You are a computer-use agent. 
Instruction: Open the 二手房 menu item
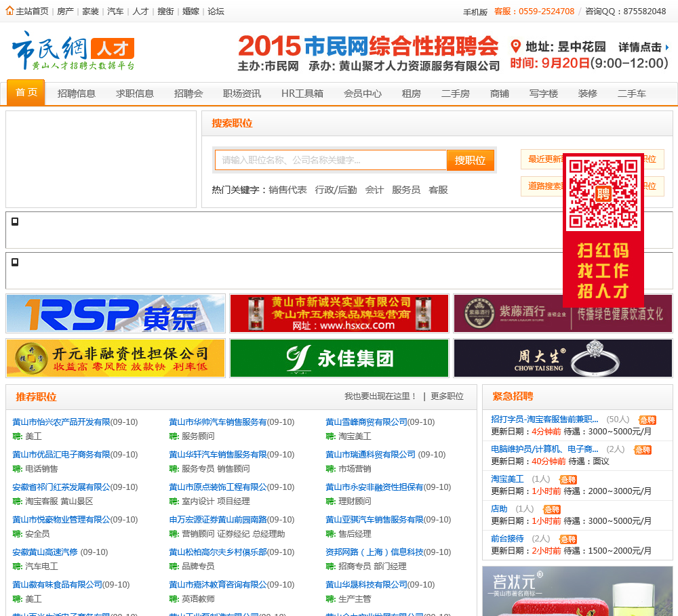[x=455, y=94]
